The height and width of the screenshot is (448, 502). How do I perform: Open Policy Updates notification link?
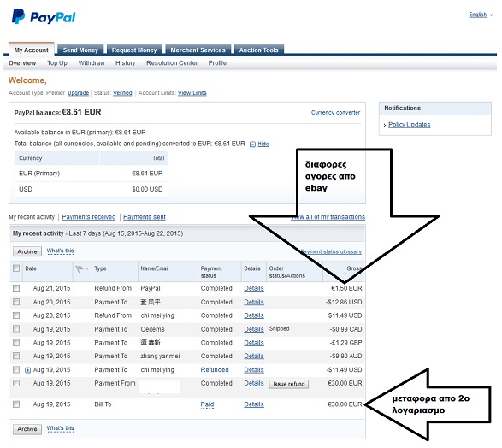click(x=409, y=125)
